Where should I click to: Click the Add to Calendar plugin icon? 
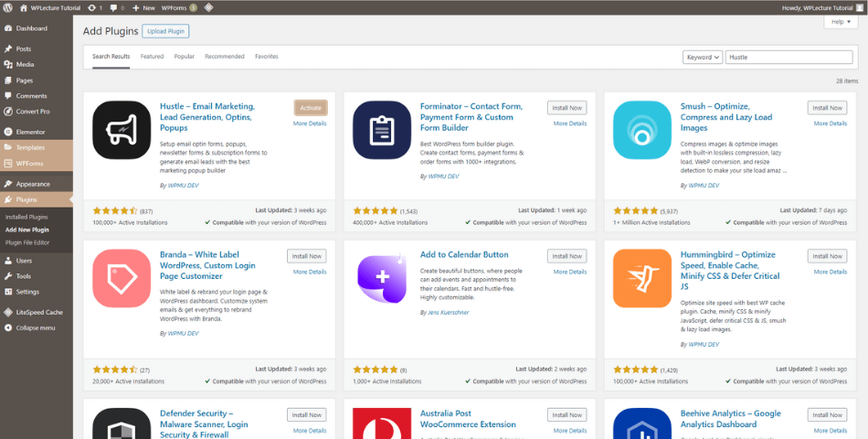(382, 278)
